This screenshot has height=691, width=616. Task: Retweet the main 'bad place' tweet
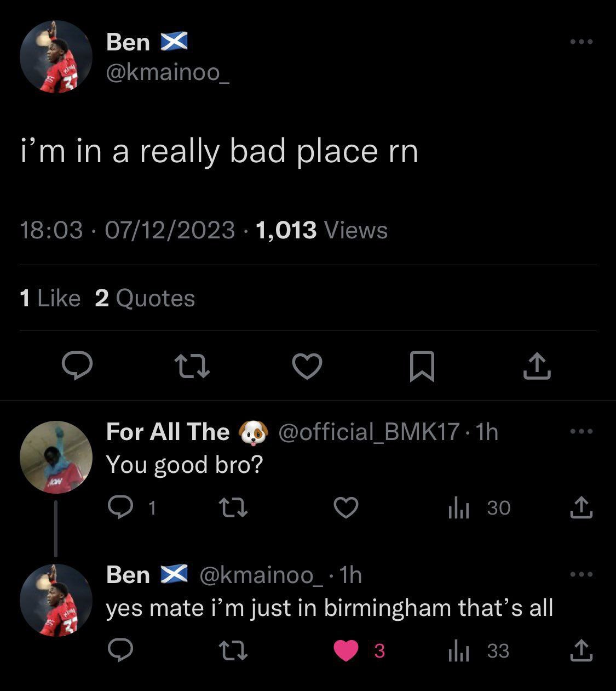coord(192,366)
